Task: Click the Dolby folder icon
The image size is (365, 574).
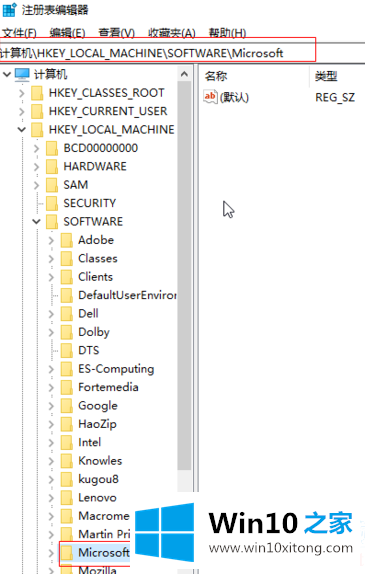Action: click(67, 332)
